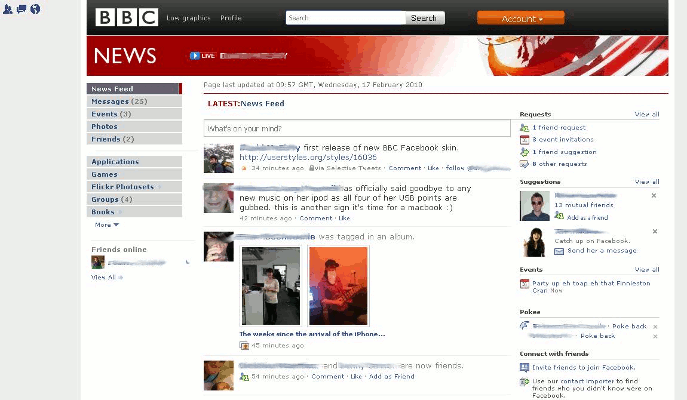Click the other requests icon
Viewport: 687px width, 400px height.
[x=524, y=164]
